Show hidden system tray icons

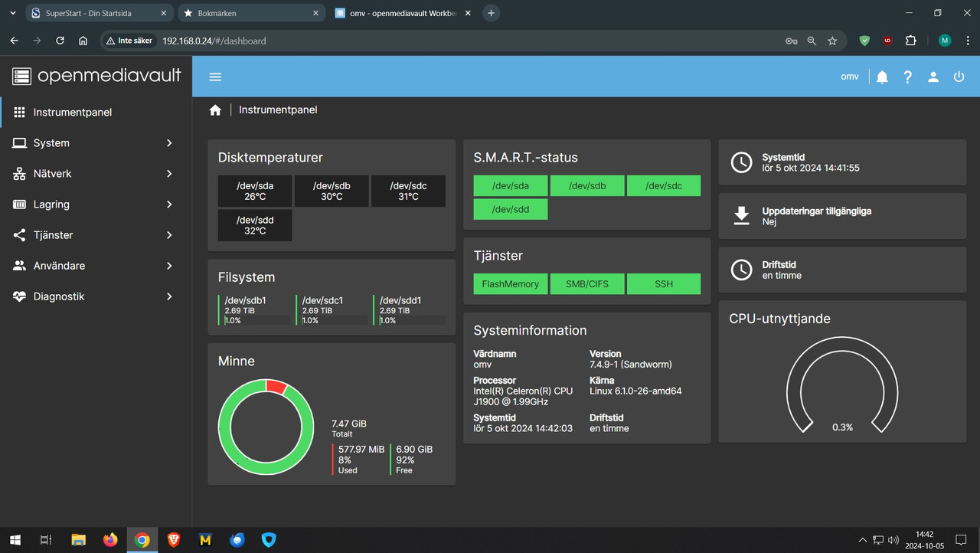tap(863, 540)
